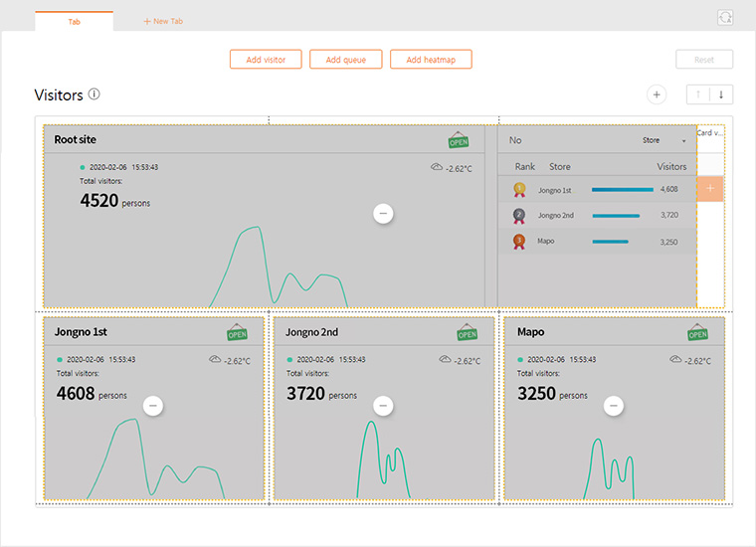Open the Visitors info icon
The height and width of the screenshot is (547, 756).
point(94,93)
